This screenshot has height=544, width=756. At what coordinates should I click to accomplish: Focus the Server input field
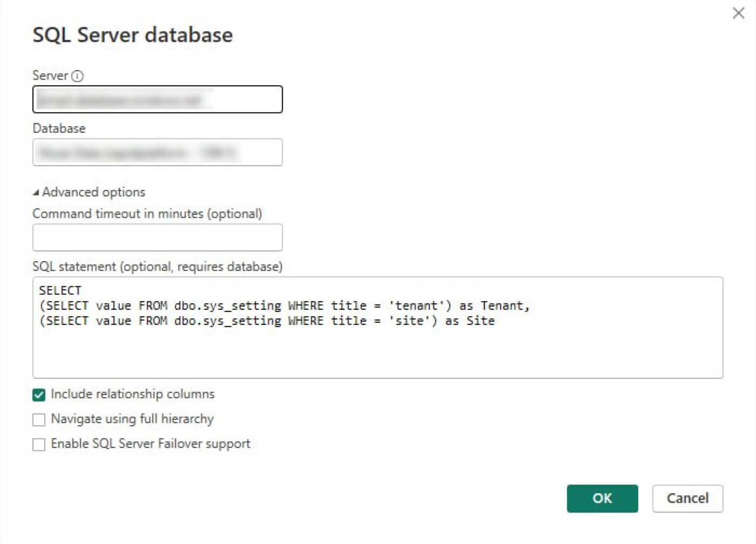coord(157,99)
